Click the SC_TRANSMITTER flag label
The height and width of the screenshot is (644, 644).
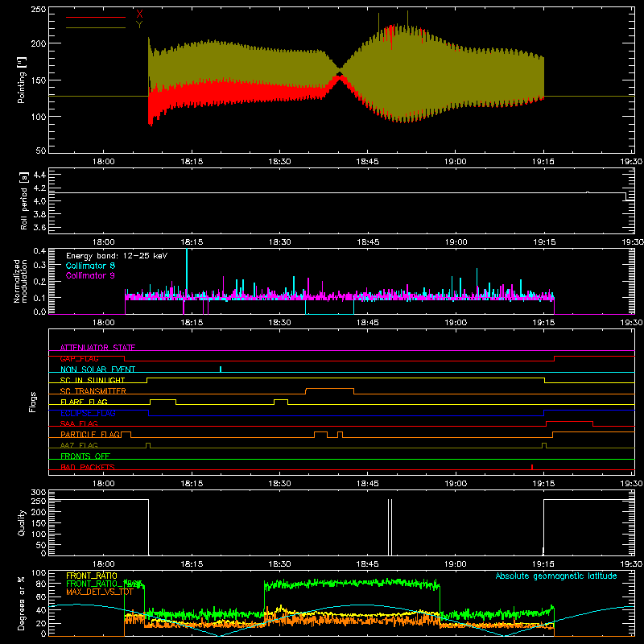coord(93,390)
